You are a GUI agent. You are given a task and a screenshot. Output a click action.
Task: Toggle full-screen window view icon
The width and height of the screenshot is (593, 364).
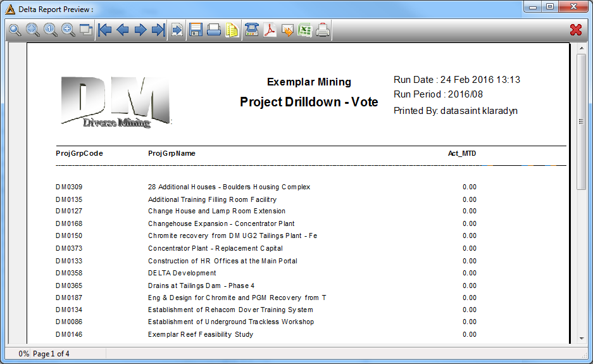(x=86, y=30)
